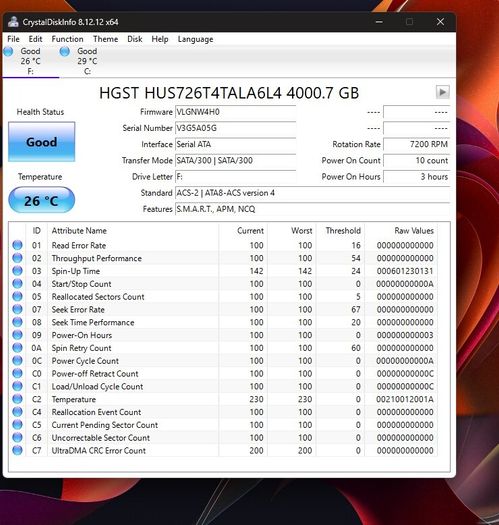Viewport: 499px width, 525px height.
Task: Open the Language menu
Action: [195, 39]
